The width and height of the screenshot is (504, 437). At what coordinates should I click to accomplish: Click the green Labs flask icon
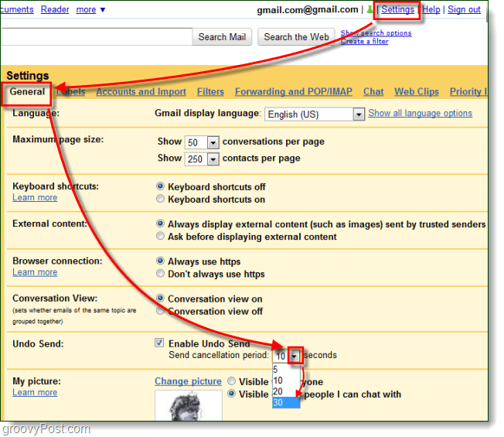pos(370,9)
